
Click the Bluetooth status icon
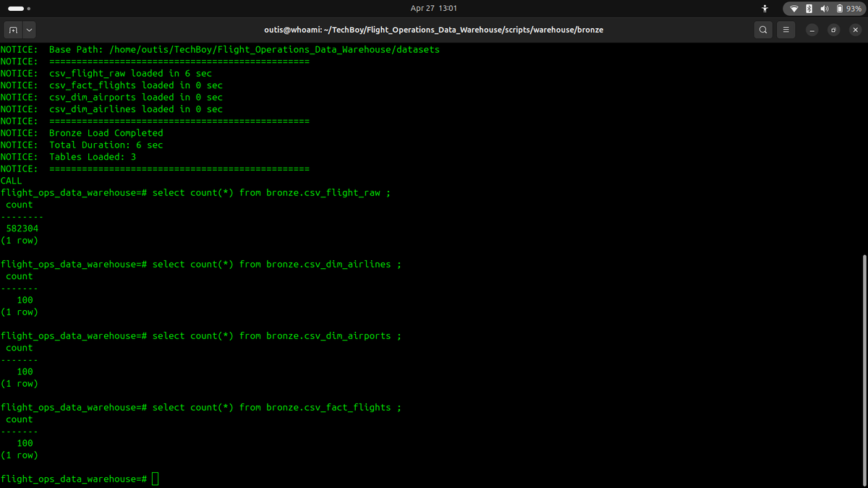(x=809, y=9)
